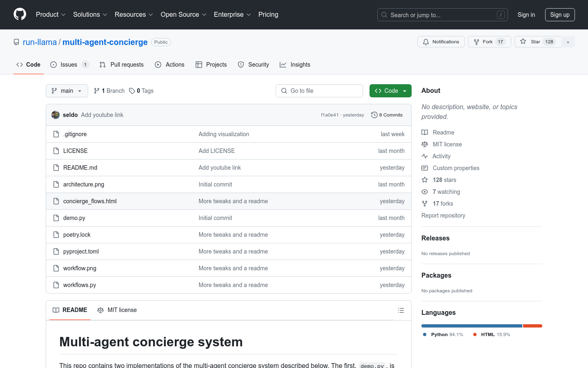
Task: View the 1 Branch link
Action: (x=109, y=91)
